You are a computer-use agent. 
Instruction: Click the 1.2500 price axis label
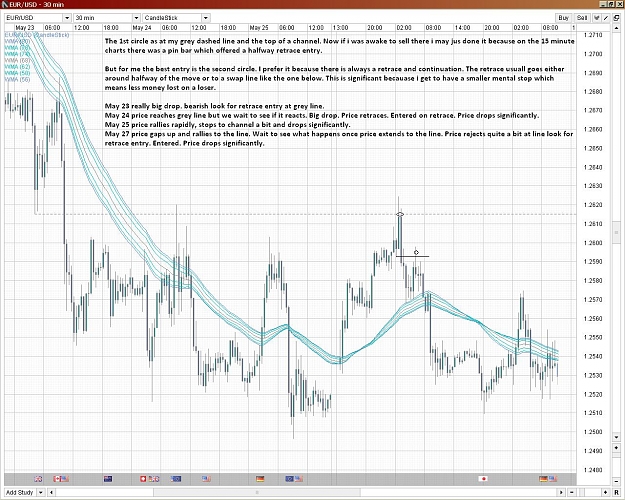593,432
